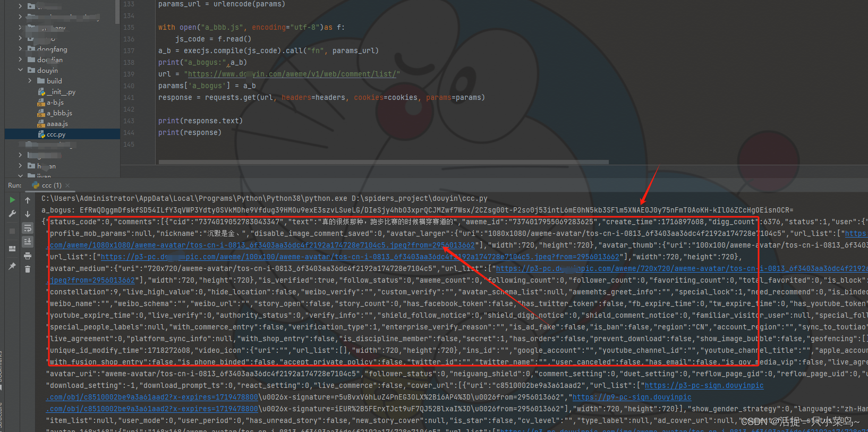This screenshot has height=432, width=868.
Task: Click the Print console output icon
Action: (28, 256)
